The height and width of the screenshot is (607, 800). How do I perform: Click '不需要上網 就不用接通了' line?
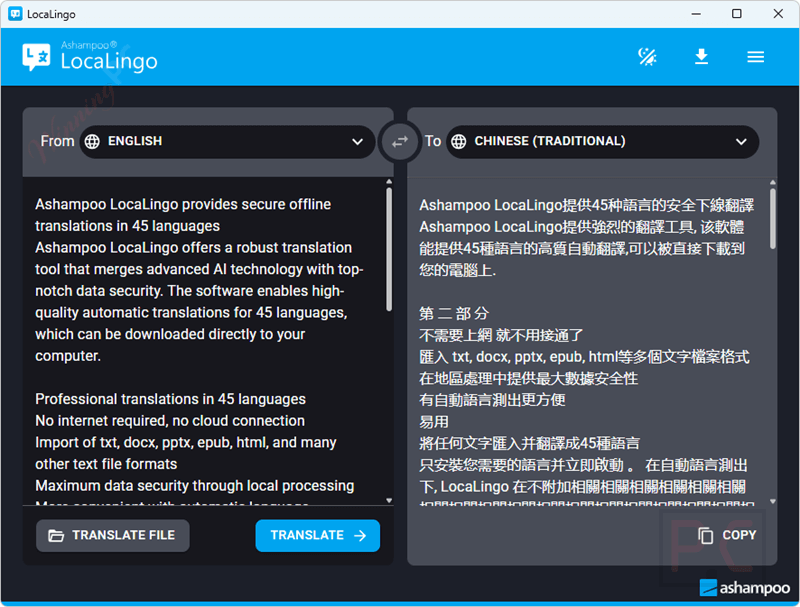point(501,335)
